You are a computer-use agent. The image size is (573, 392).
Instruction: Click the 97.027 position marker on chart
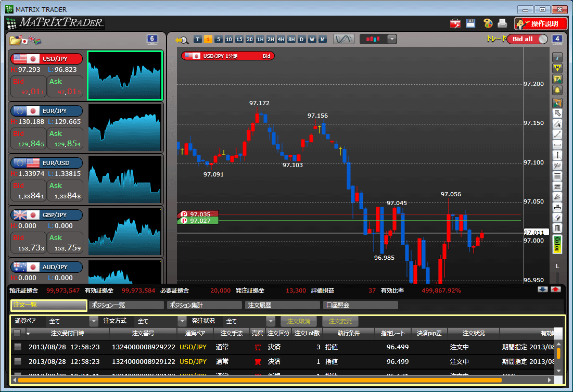click(x=198, y=221)
